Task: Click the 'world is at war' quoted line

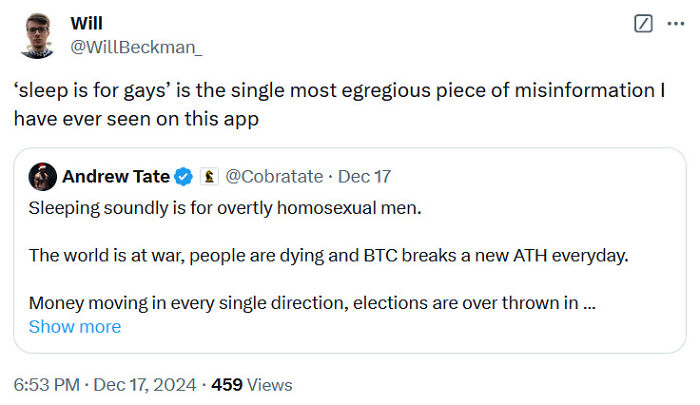Action: [x=328, y=255]
